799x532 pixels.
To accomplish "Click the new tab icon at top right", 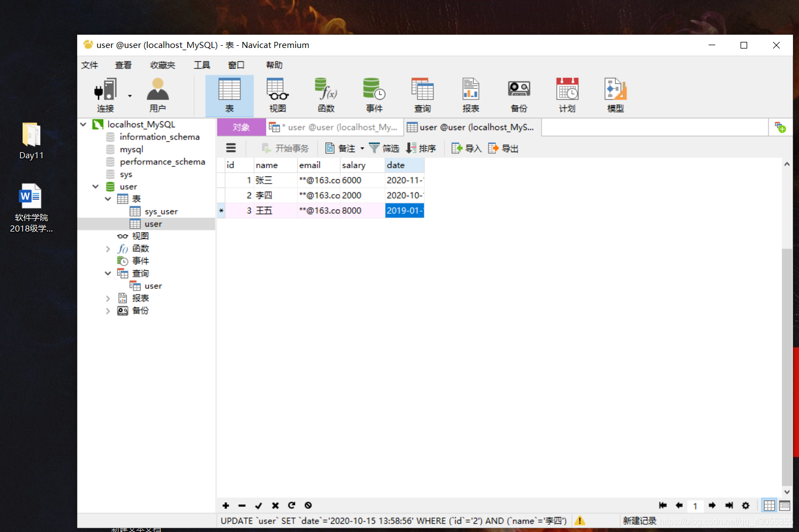I will (780, 127).
